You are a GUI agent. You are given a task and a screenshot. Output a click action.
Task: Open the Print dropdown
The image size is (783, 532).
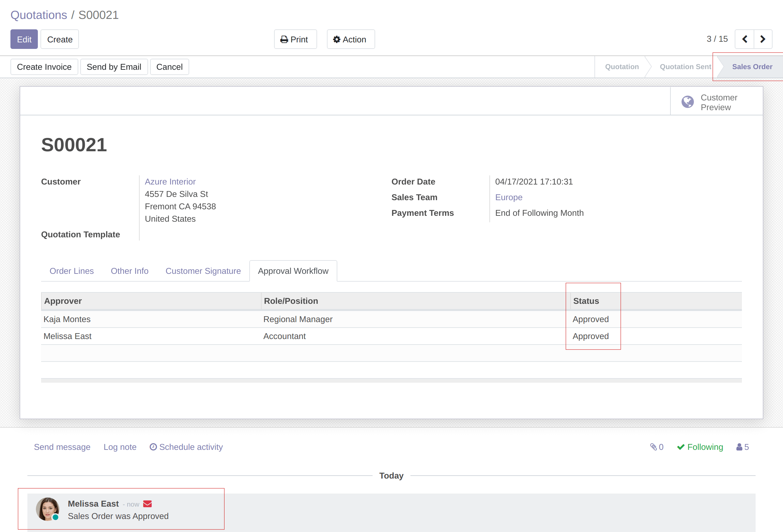(x=295, y=39)
